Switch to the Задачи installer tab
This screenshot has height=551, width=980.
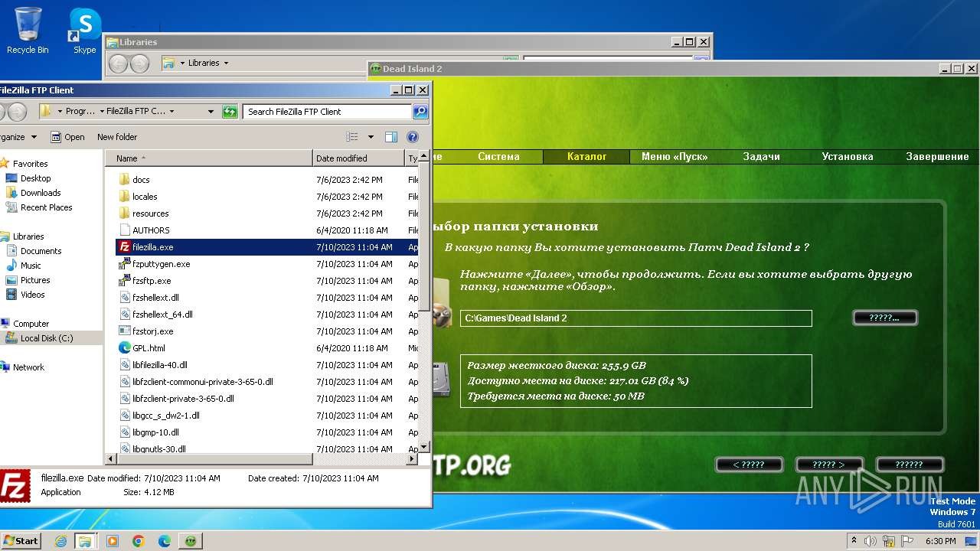tap(762, 157)
